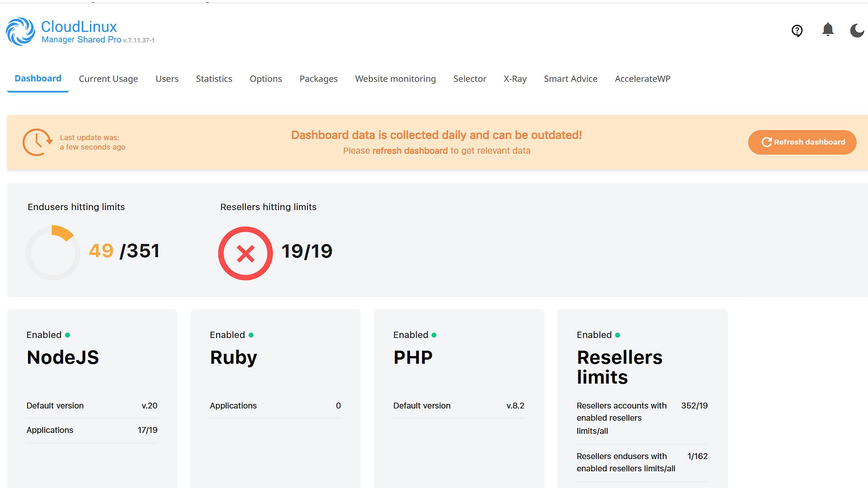Click the green status dot next to Ruby Enabled
The height and width of the screenshot is (488, 868).
pos(251,335)
